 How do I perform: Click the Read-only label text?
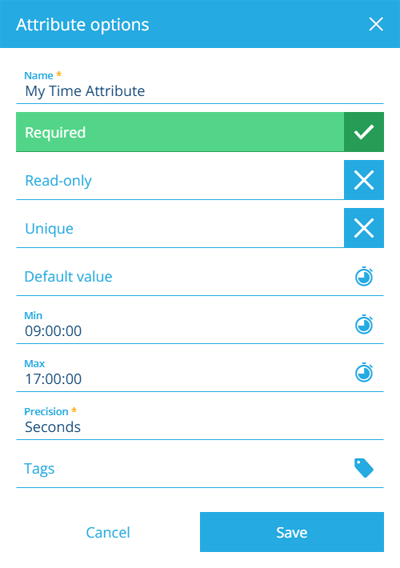[x=58, y=181]
